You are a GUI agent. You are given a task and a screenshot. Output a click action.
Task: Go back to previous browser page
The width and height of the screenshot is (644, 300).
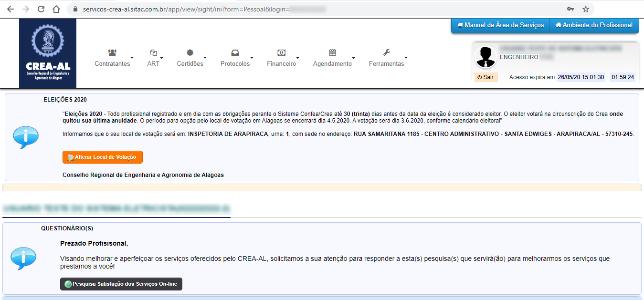pyautogui.click(x=11, y=9)
